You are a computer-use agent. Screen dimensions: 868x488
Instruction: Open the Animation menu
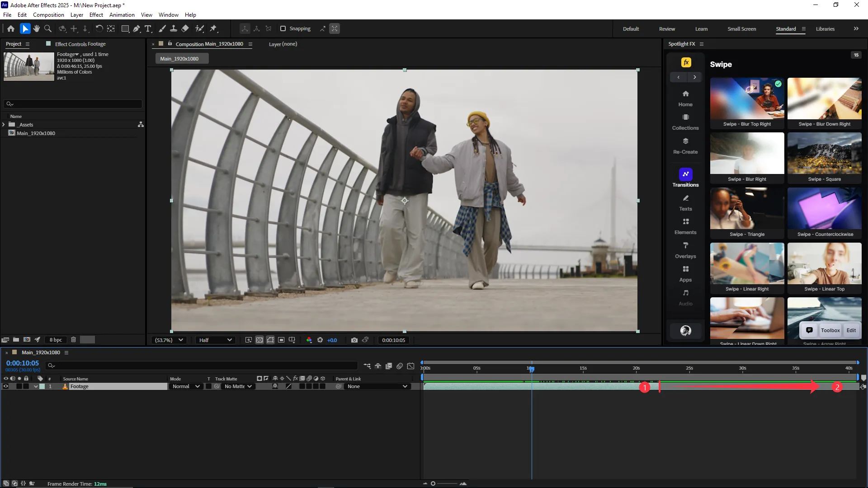pos(122,15)
